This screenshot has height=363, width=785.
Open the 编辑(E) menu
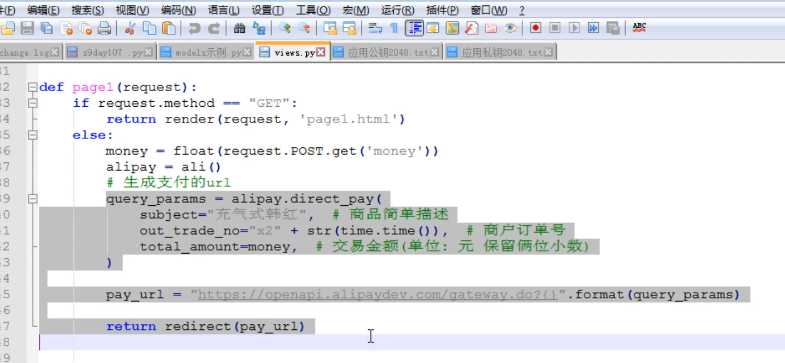[x=44, y=11]
